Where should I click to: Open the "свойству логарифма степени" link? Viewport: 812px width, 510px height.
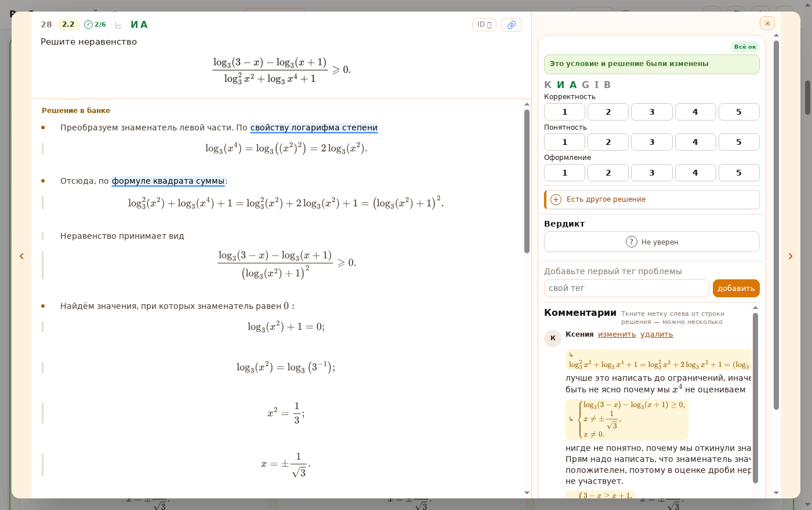(x=314, y=128)
